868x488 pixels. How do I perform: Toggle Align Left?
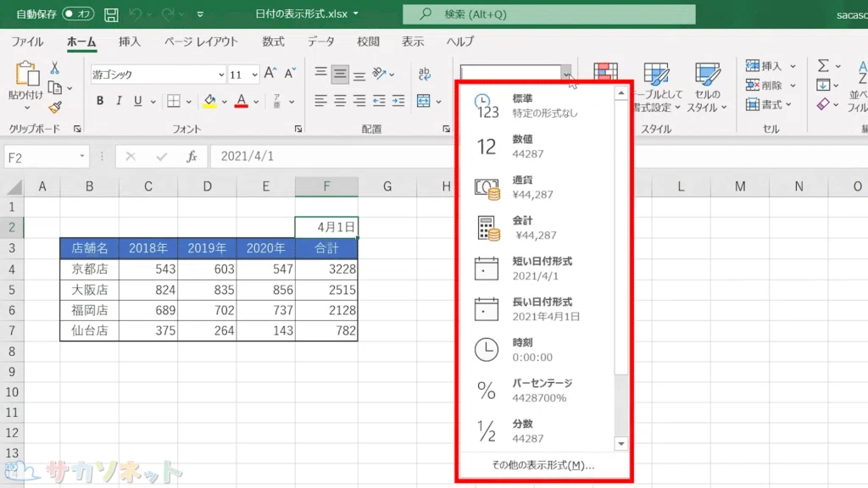320,101
